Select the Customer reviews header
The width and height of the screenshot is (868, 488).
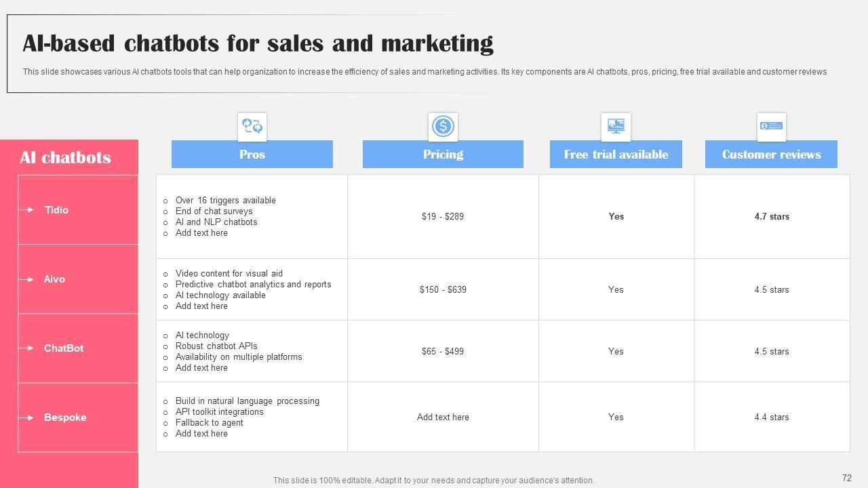tap(771, 155)
